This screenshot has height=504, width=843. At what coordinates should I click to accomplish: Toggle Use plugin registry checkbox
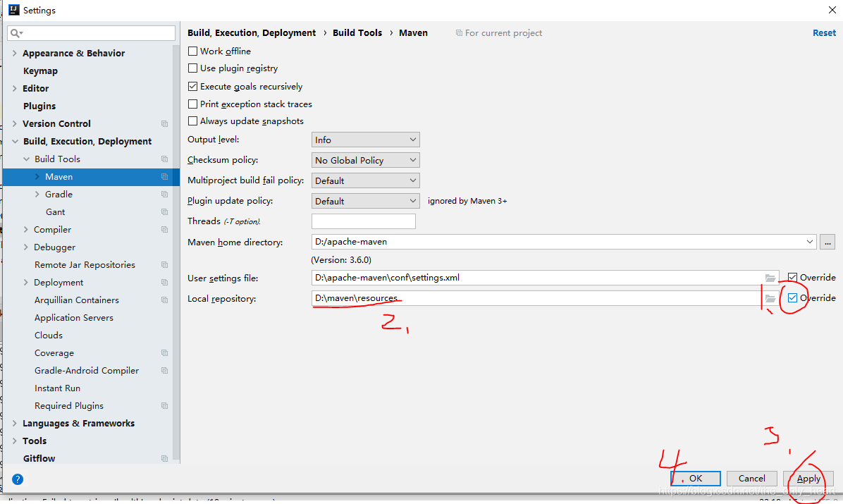[x=192, y=68]
